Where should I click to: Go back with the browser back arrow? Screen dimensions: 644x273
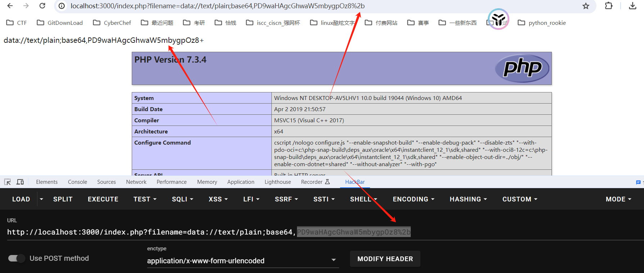10,6
